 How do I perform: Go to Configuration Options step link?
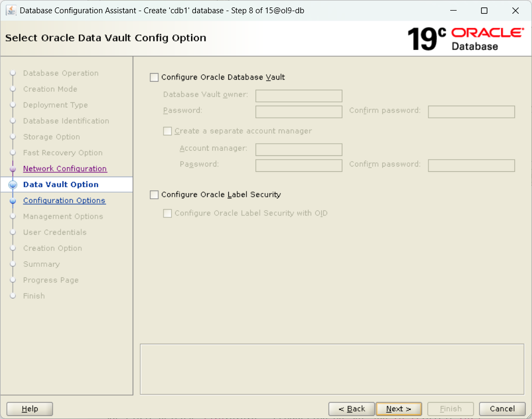64,200
